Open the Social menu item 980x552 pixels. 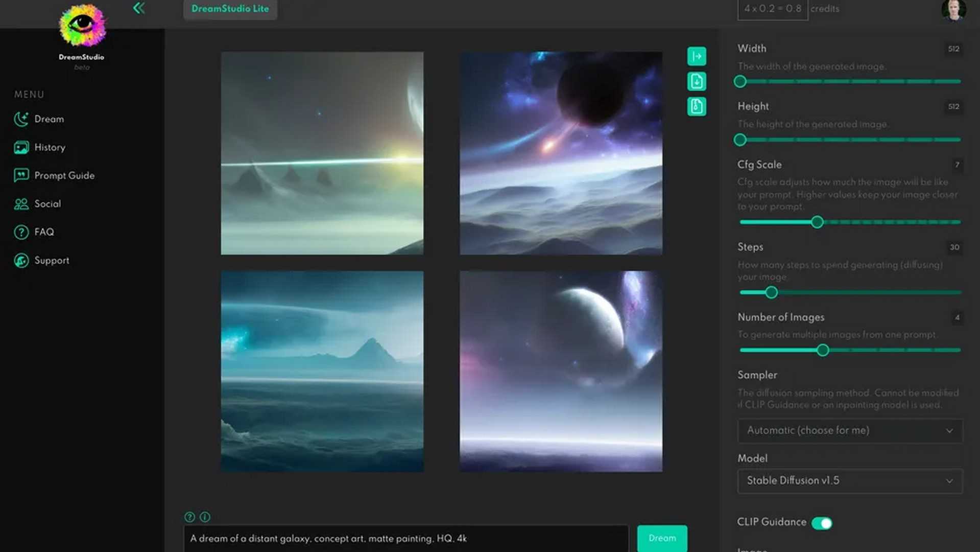[47, 204]
